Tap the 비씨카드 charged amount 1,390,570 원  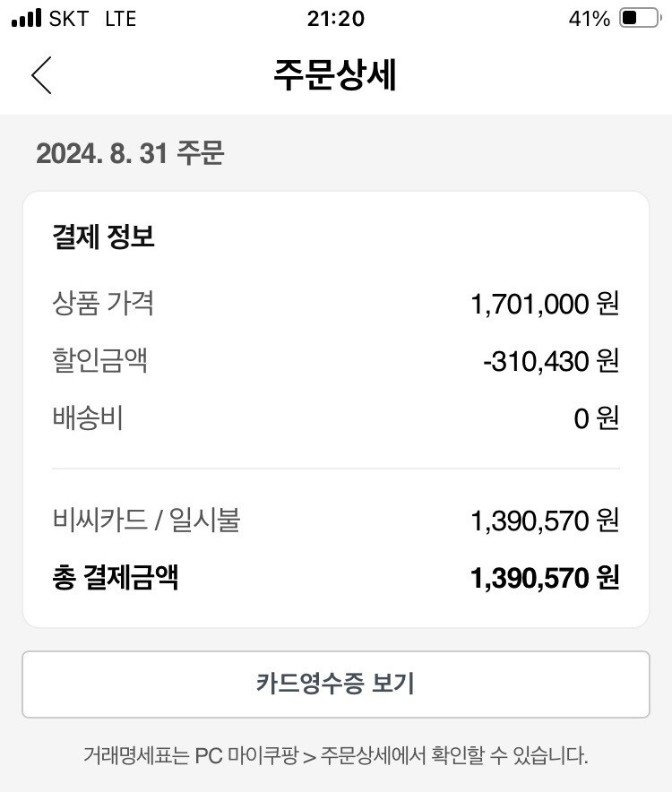[x=545, y=521]
